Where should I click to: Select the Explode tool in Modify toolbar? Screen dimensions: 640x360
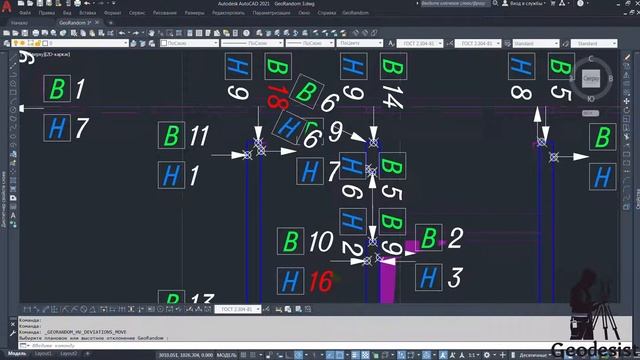click(x=627, y=207)
